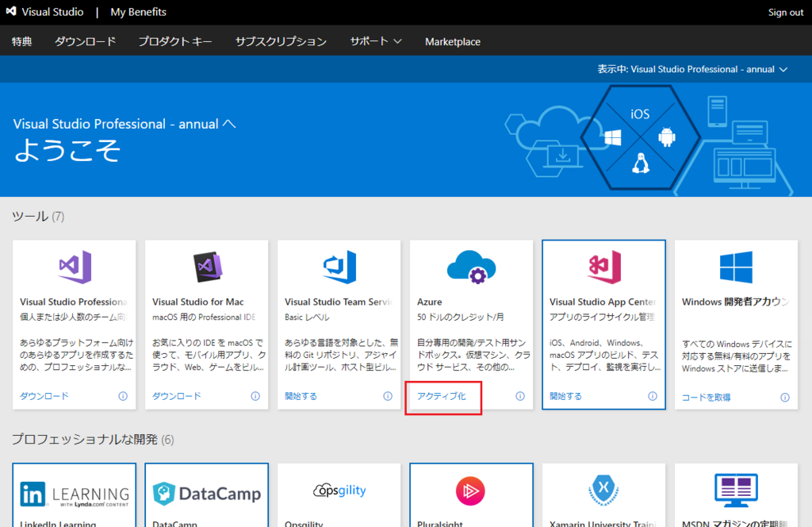Click the Windows logo on developer account card

[x=736, y=267]
